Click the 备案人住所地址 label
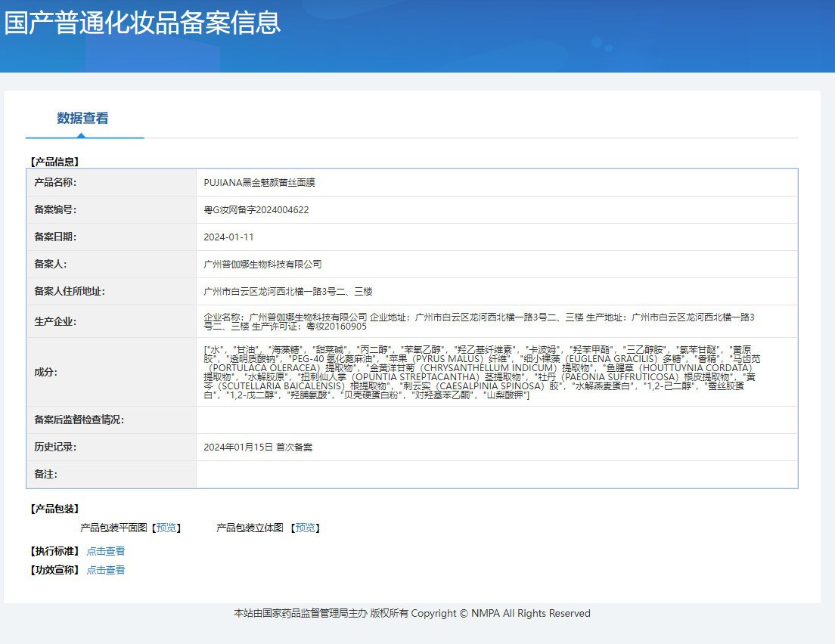This screenshot has height=644, width=835. tap(70, 291)
